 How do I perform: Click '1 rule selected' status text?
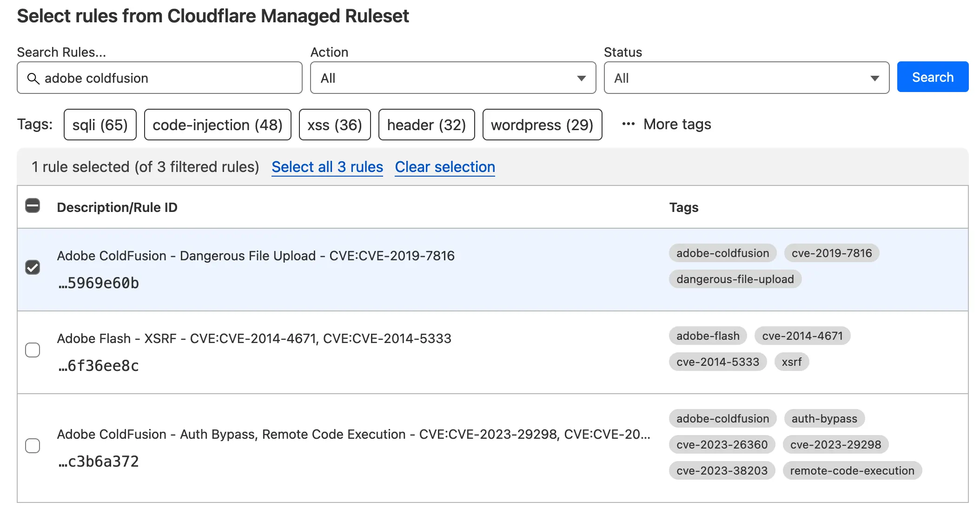click(x=146, y=167)
